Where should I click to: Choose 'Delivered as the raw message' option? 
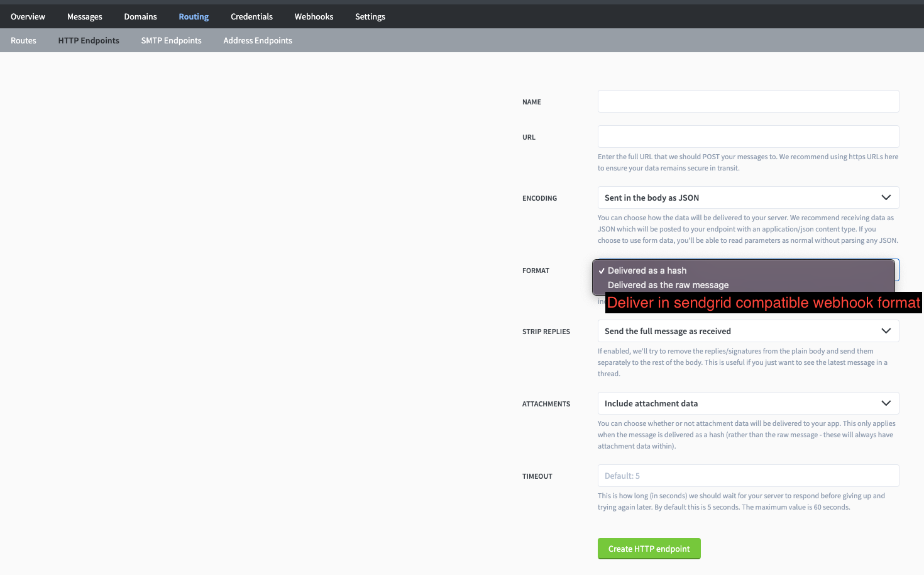[744, 285]
